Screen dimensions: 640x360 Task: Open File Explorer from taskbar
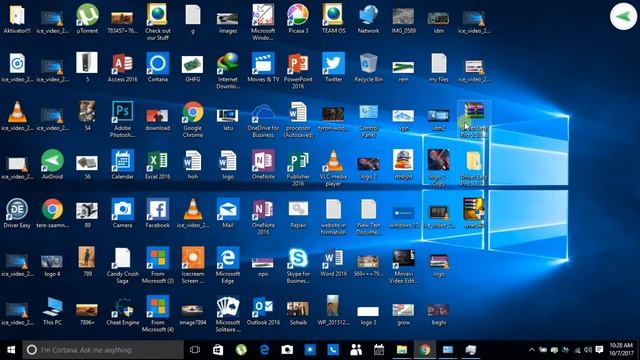[x=402, y=350]
